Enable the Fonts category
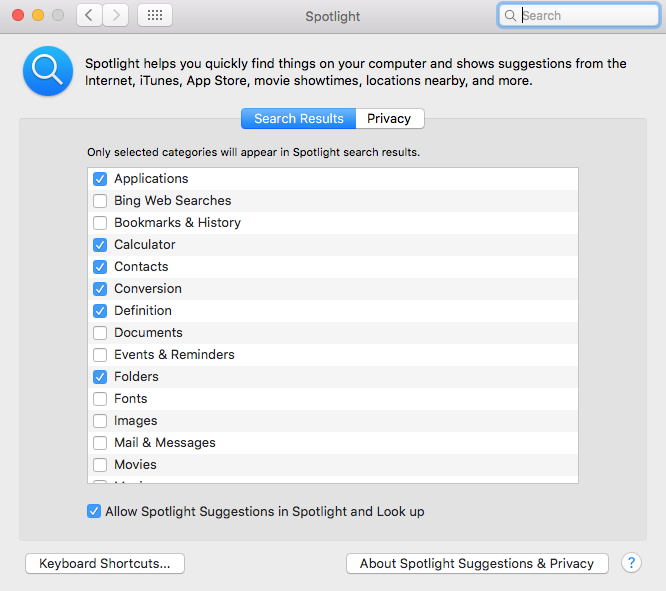Image resolution: width=666 pixels, height=591 pixels. click(100, 399)
